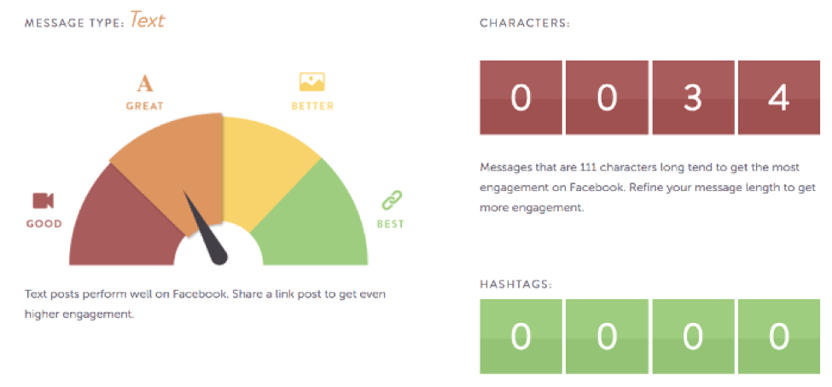Click the dark gauge needle pointer
Image resolution: width=832 pixels, height=387 pixels.
[205, 228]
